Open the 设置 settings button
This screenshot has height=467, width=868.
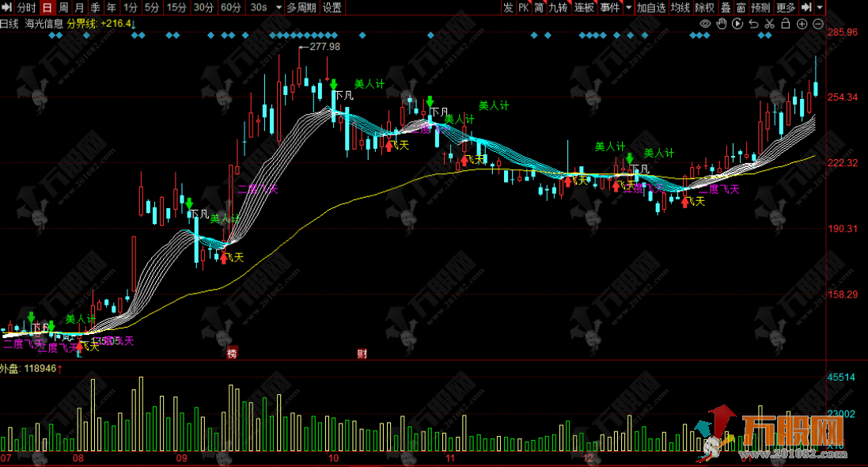332,8
